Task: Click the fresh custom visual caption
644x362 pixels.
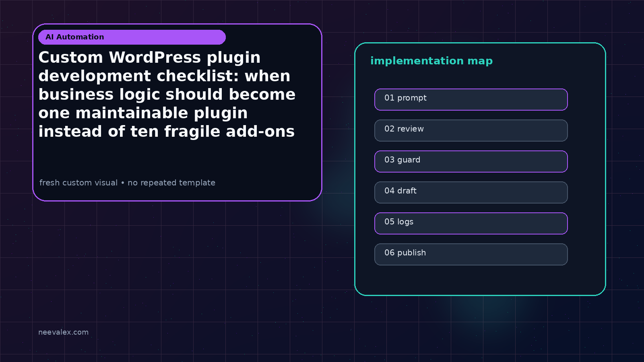Action: tap(127, 183)
